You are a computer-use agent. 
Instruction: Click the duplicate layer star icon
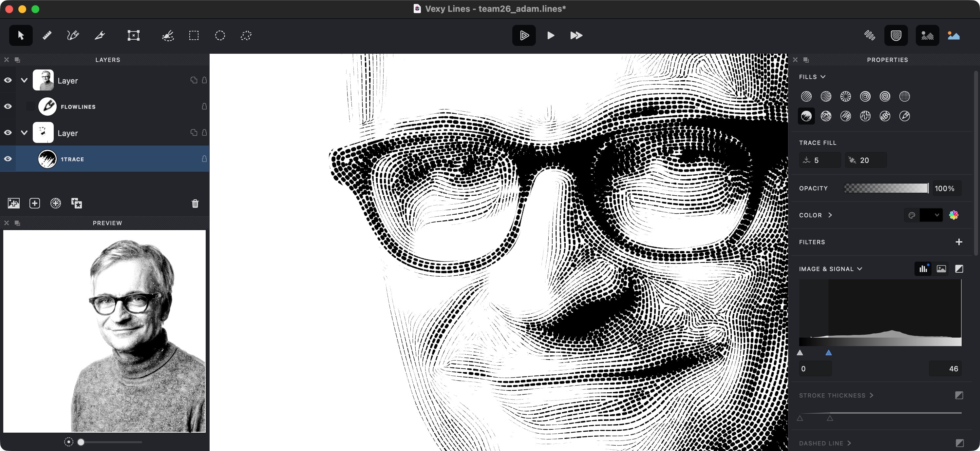pos(76,203)
